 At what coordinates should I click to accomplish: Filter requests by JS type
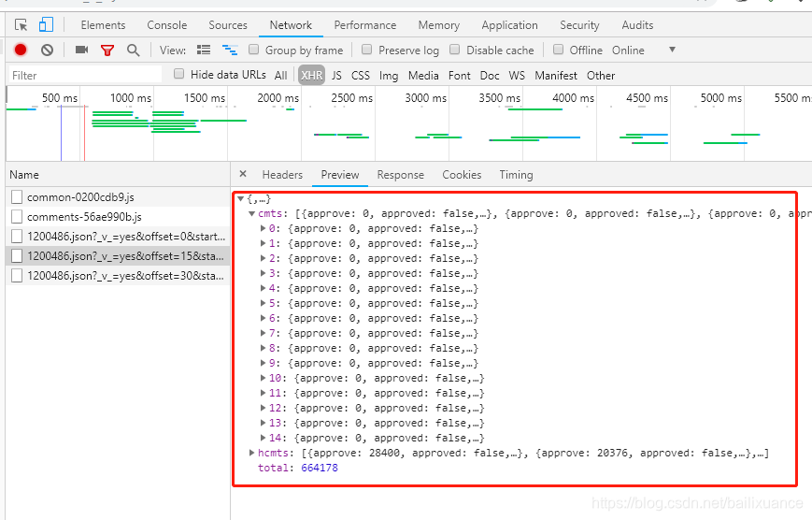(336, 76)
